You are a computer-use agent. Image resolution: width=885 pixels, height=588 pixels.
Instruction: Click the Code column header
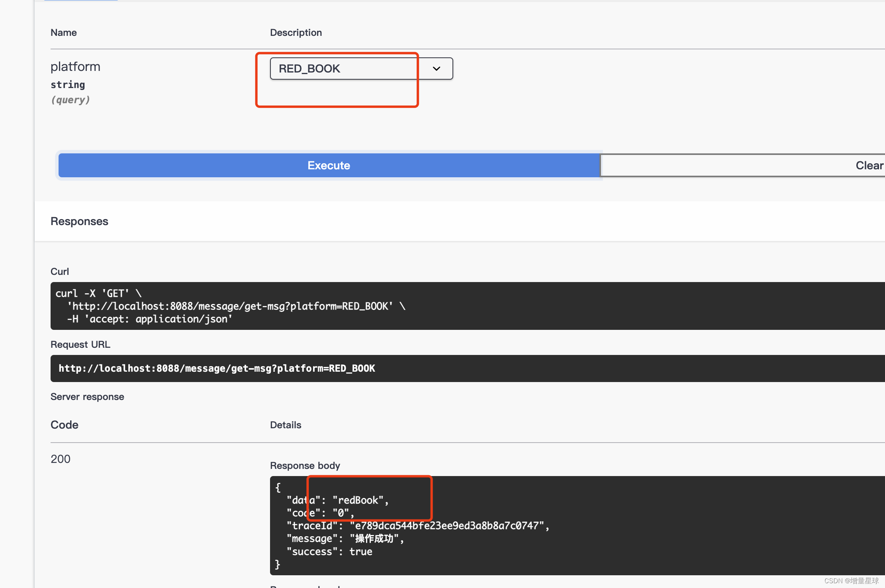click(65, 425)
